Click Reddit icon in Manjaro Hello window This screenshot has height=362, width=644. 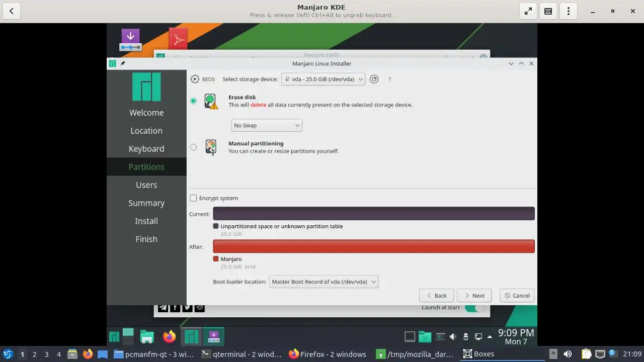click(200, 307)
